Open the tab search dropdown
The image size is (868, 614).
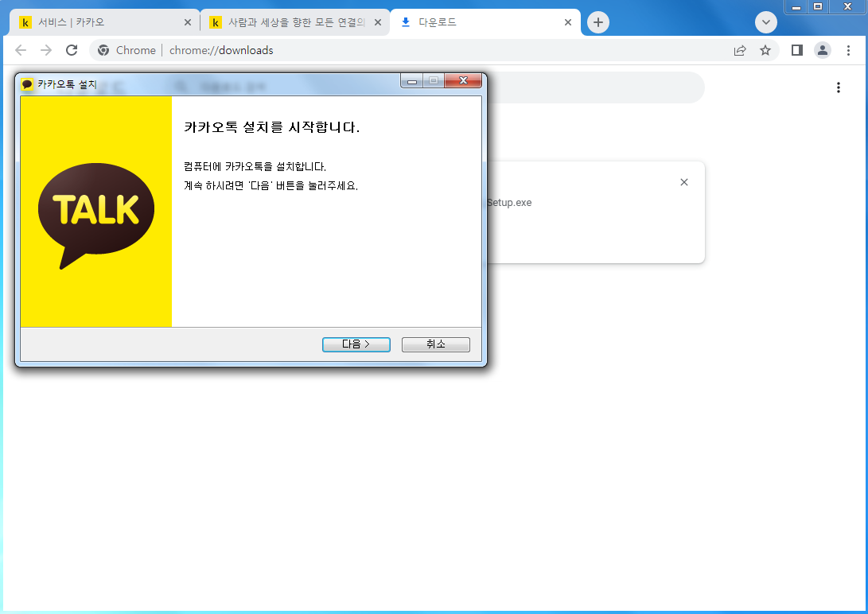click(x=766, y=22)
